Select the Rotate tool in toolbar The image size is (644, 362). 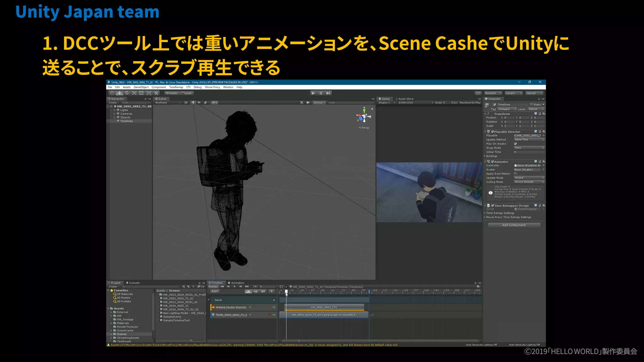point(127,93)
